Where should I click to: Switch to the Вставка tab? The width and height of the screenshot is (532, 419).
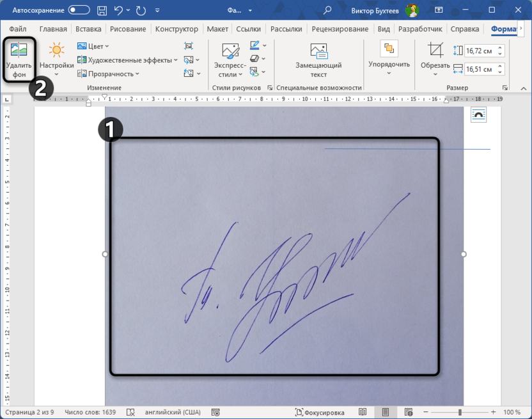pos(88,29)
